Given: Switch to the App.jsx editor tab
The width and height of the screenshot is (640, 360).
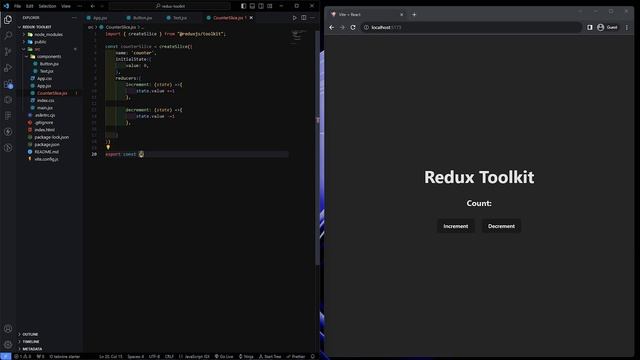Looking at the screenshot, I should click(100, 18).
